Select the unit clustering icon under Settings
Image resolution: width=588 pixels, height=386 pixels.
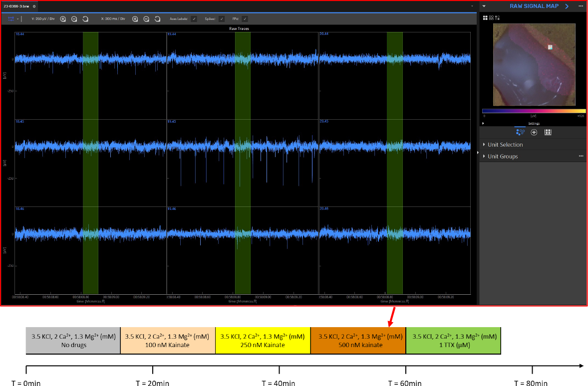pyautogui.click(x=520, y=132)
